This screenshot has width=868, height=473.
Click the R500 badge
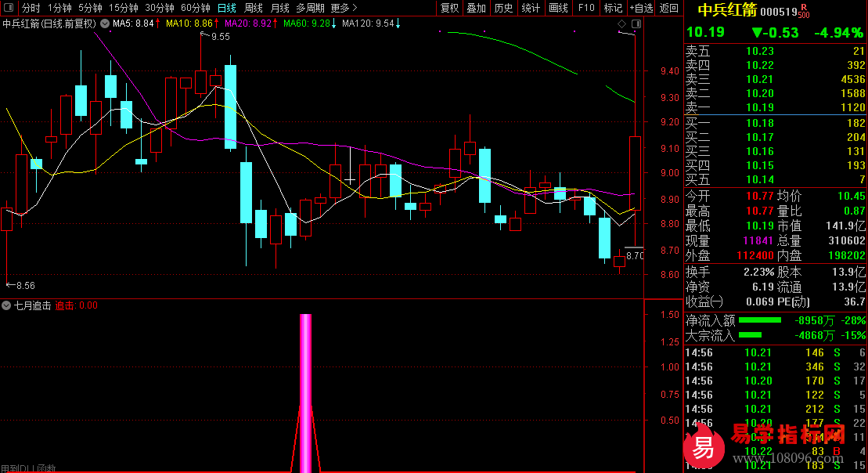tap(804, 11)
